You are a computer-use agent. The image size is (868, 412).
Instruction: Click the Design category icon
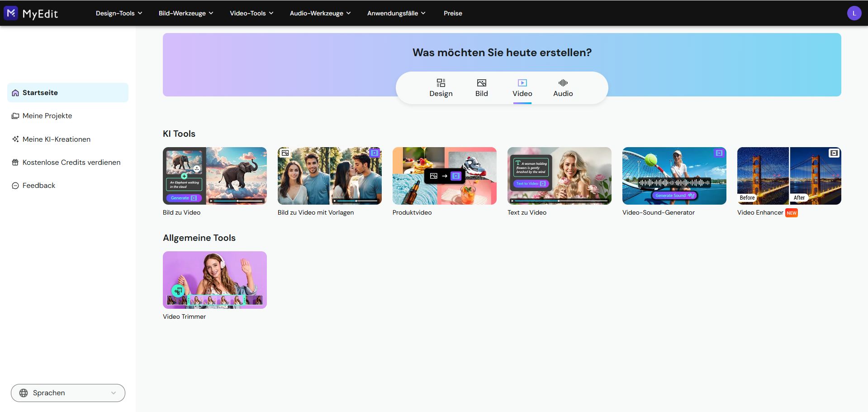pos(441,83)
